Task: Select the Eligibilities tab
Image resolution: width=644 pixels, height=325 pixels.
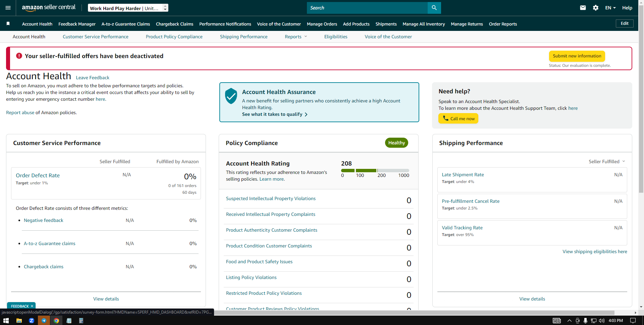Action: [x=336, y=37]
